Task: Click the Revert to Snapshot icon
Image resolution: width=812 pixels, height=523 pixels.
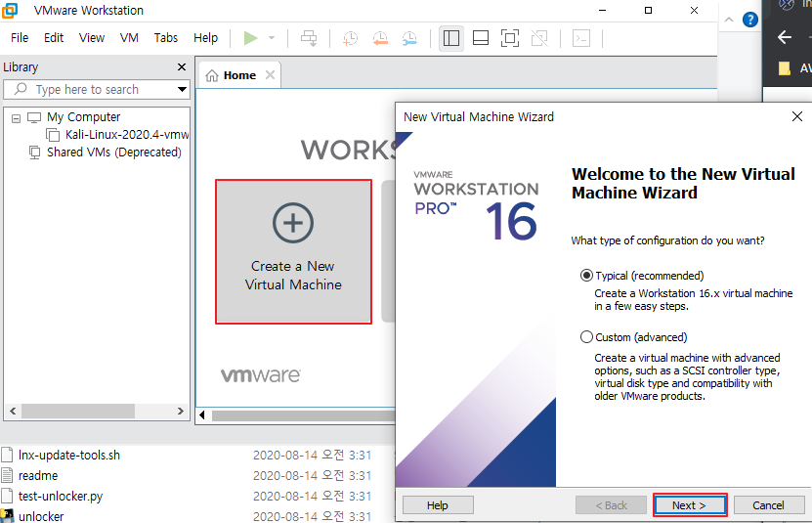Action: point(380,38)
